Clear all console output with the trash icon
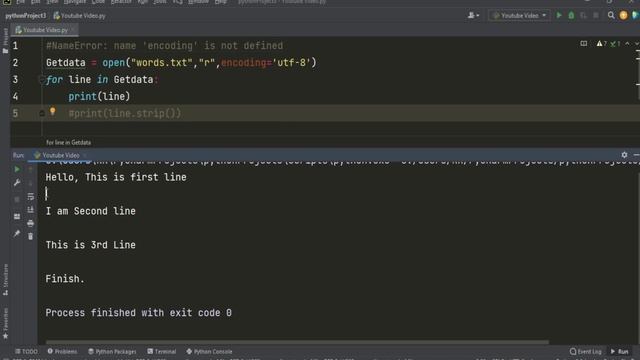This screenshot has width=640, height=360. click(x=31, y=236)
